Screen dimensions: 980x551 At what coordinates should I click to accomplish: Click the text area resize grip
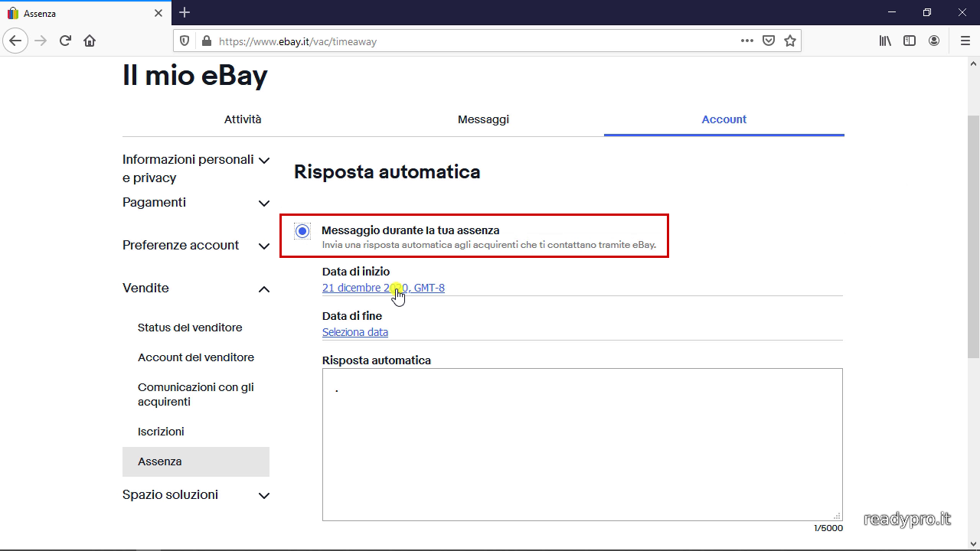click(837, 516)
